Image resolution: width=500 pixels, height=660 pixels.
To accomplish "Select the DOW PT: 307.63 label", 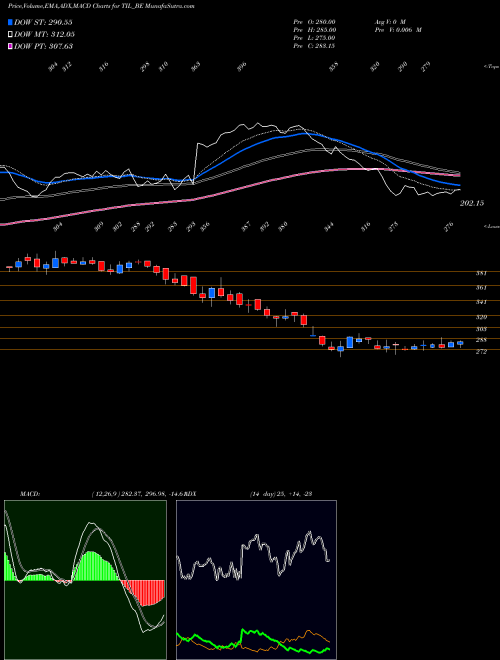I will (x=43, y=46).
